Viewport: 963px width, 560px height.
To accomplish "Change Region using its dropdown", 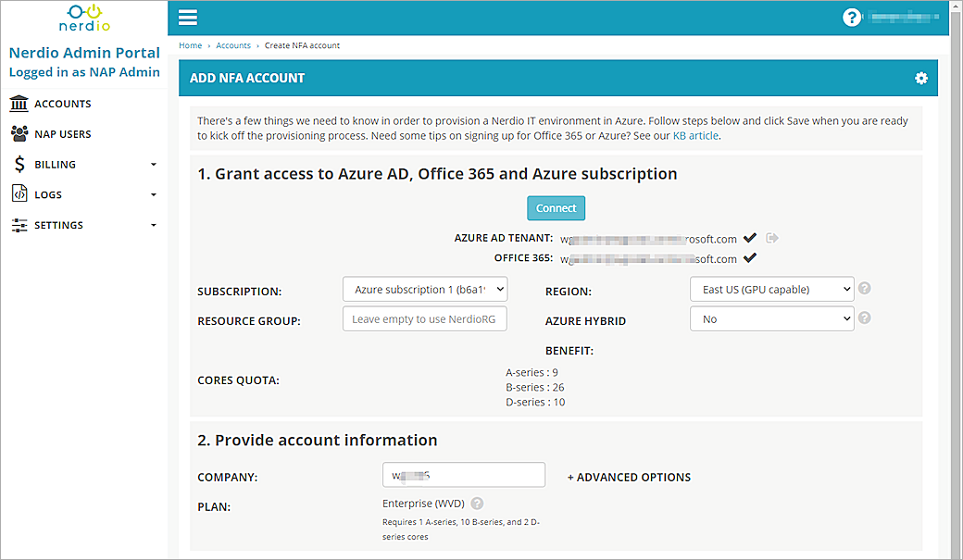I will click(771, 289).
